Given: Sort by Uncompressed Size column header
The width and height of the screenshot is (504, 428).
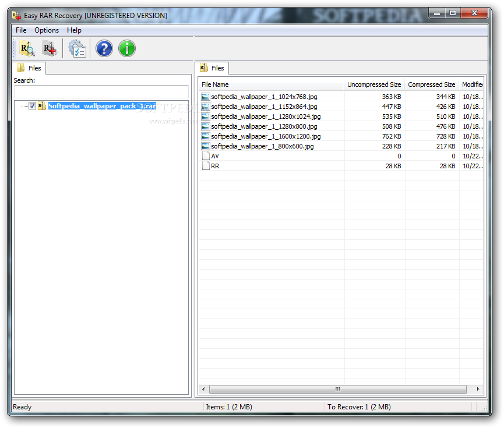Looking at the screenshot, I should [374, 84].
